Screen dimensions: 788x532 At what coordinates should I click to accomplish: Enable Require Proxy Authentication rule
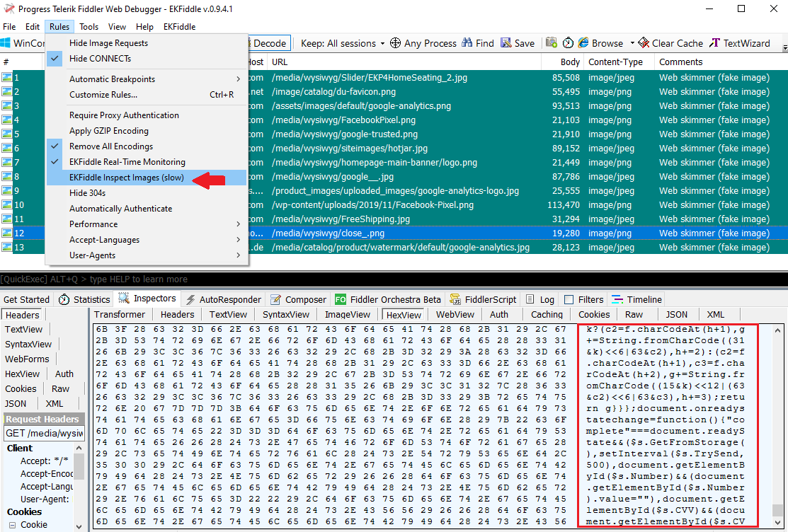pyautogui.click(x=147, y=115)
